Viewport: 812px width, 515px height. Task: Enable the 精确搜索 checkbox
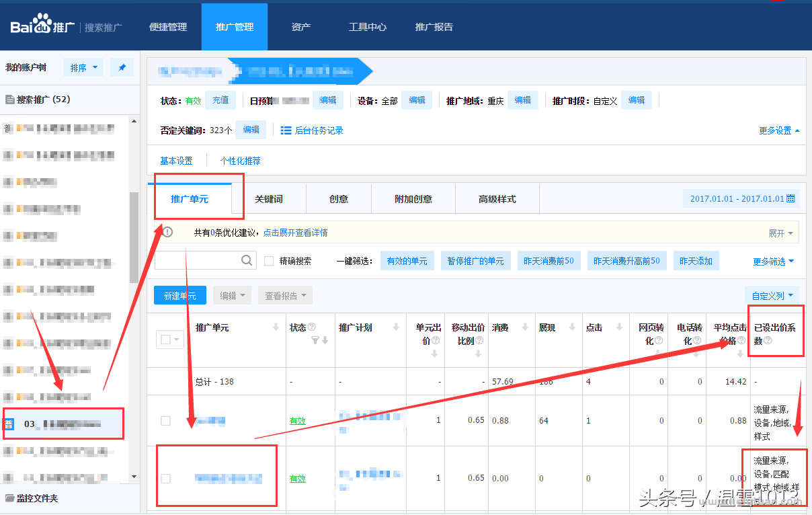point(269,261)
